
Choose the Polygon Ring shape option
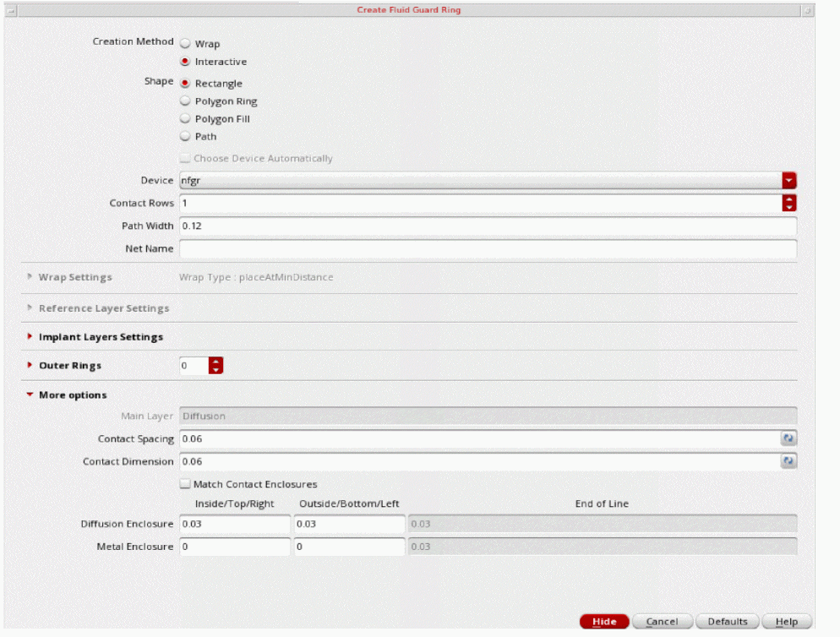point(185,101)
